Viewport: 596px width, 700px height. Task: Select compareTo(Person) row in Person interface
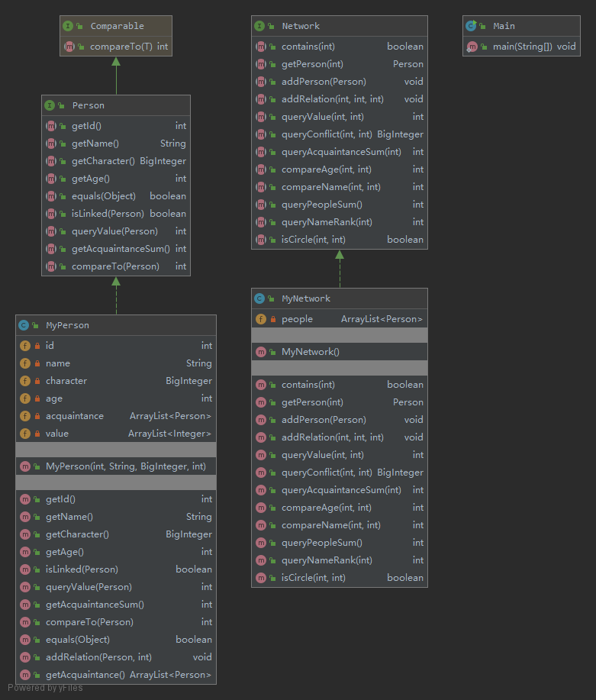(x=116, y=266)
